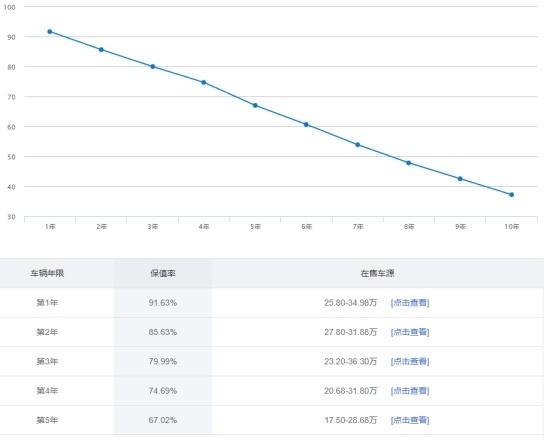The width and height of the screenshot is (553, 441).
Task: Click the 保值率 column header
Action: pos(163,273)
